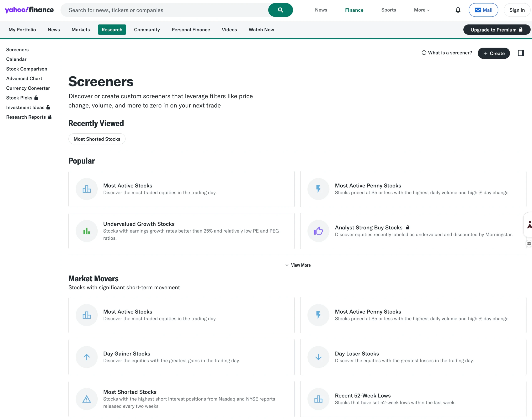The width and height of the screenshot is (532, 420).
Task: Open the Sports menu item
Action: coord(388,10)
